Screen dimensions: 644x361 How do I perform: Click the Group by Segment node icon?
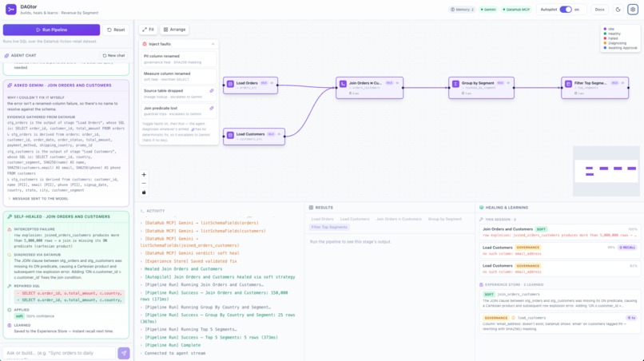[455, 84]
